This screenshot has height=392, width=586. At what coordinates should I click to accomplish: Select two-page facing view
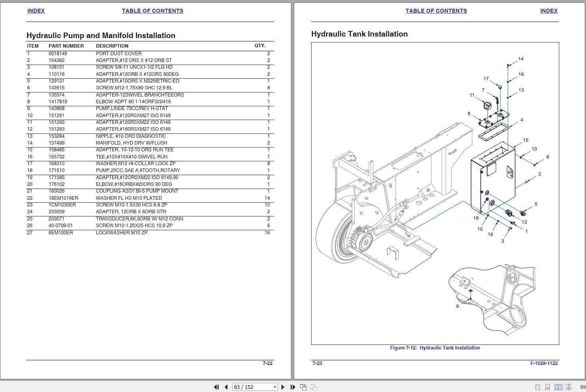tap(558, 387)
